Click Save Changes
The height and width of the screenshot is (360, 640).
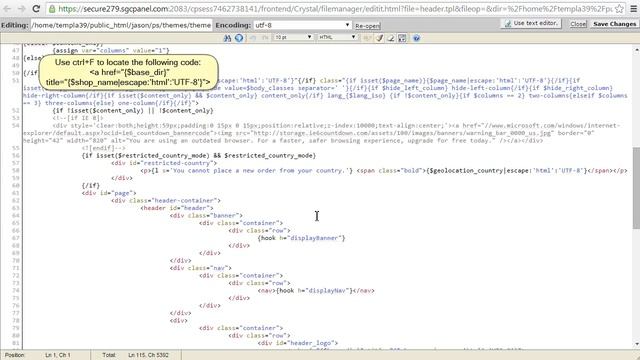614,24
